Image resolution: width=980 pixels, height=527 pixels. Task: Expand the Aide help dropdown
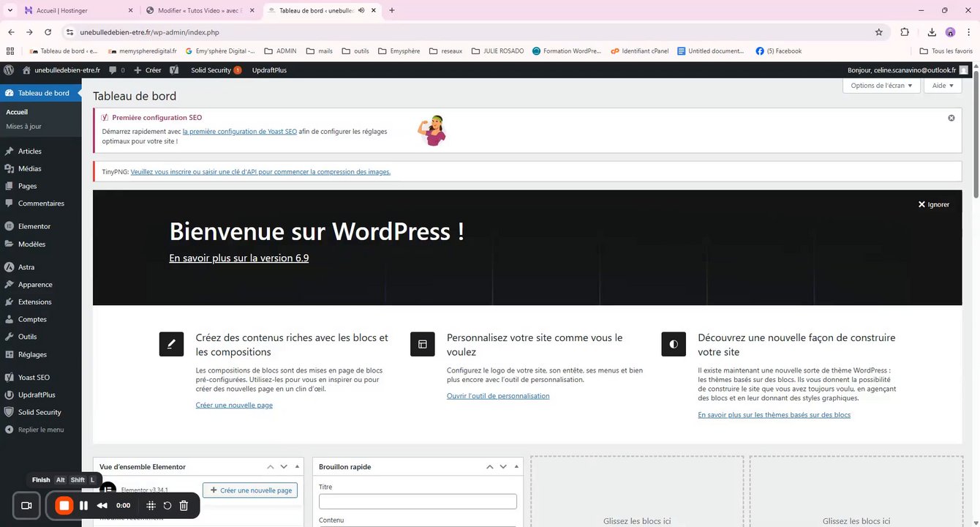[943, 86]
